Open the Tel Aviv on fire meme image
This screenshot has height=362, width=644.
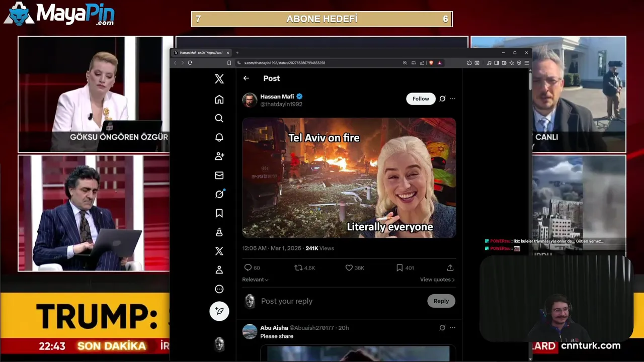coord(349,178)
